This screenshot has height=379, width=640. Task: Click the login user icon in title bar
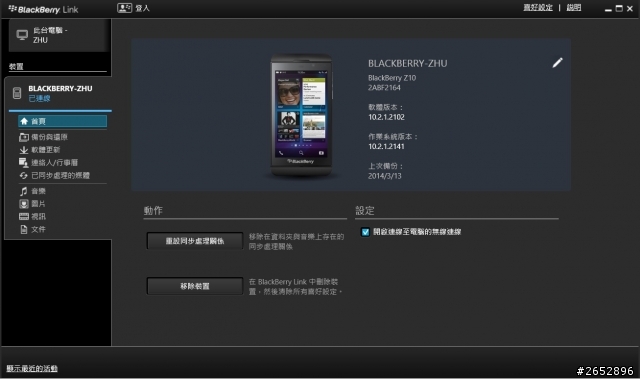[124, 8]
